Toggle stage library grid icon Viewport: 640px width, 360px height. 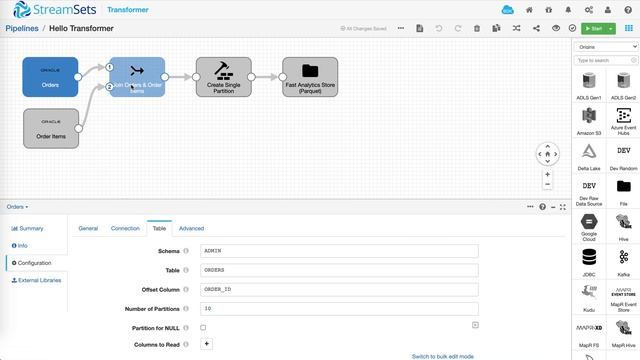click(629, 28)
